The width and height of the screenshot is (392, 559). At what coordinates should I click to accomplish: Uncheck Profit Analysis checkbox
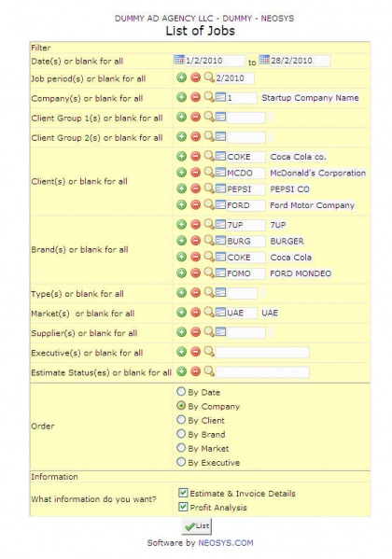(x=183, y=507)
